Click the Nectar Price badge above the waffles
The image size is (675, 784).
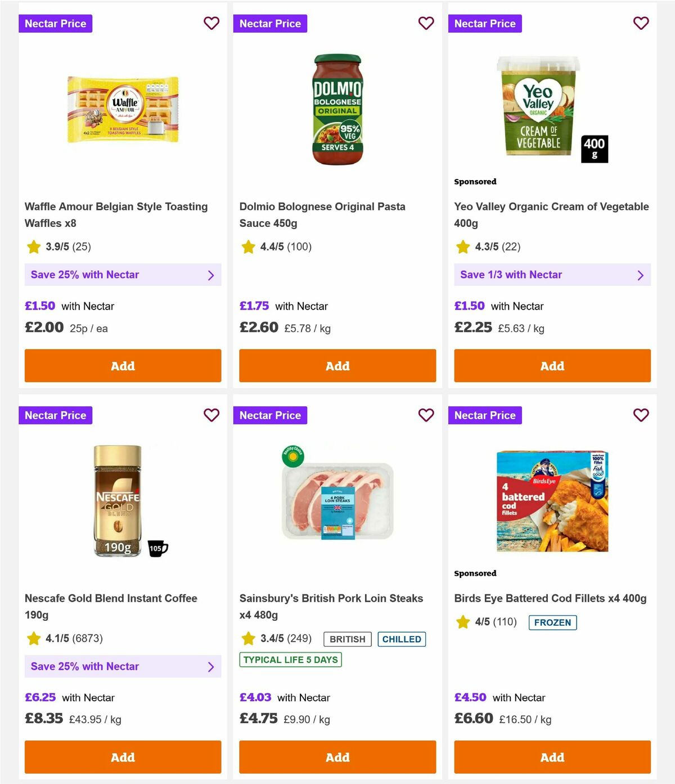[x=55, y=23]
